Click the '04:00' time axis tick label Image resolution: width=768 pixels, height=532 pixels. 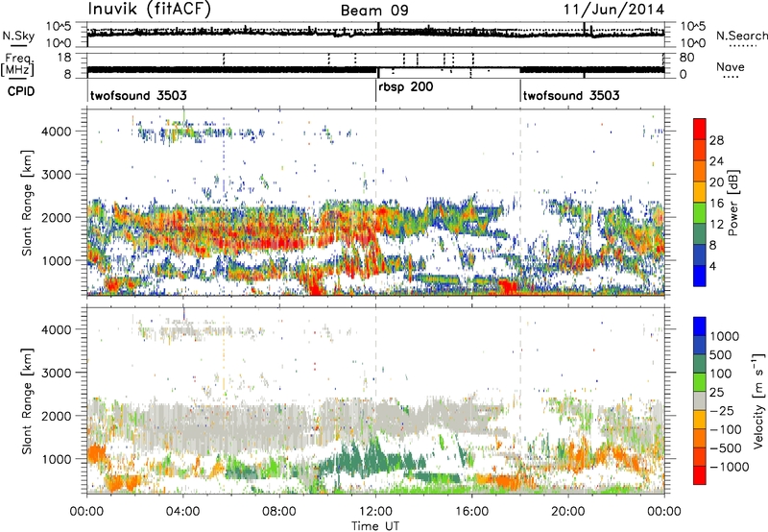point(182,512)
